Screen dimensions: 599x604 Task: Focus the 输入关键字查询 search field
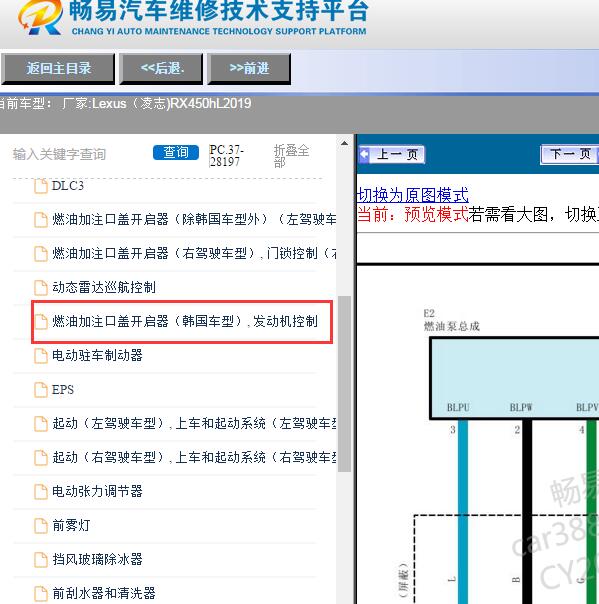(x=59, y=154)
